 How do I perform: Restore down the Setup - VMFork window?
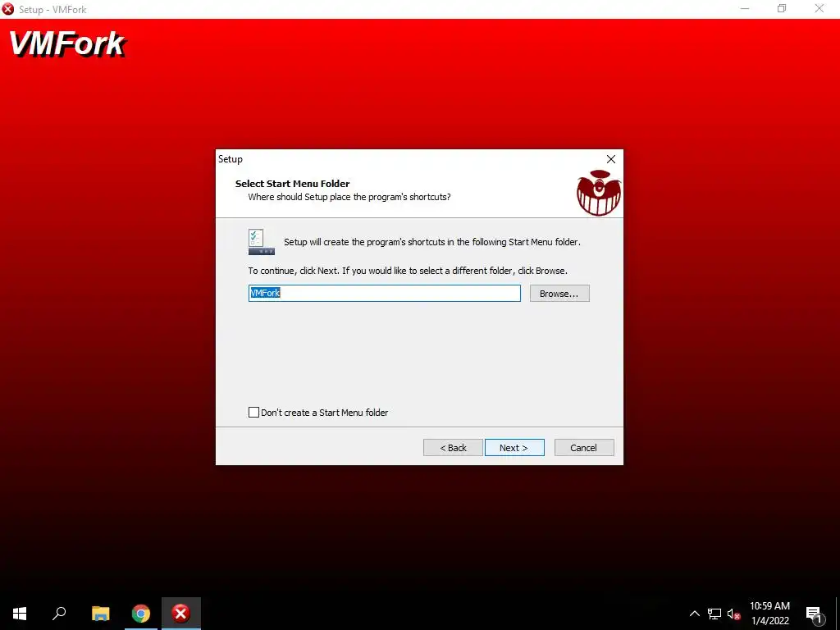[x=782, y=8]
